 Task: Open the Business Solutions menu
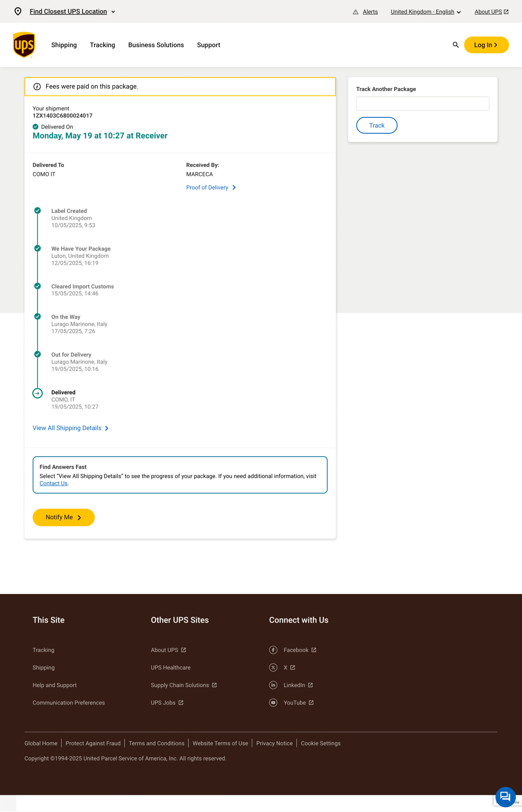coord(156,45)
